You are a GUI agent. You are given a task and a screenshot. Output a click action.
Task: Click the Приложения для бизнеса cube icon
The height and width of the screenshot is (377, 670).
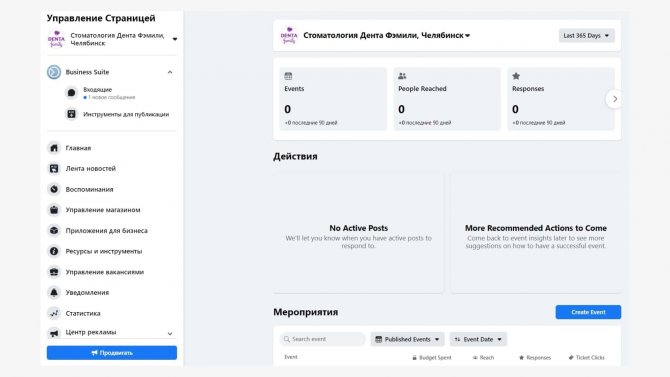click(54, 230)
